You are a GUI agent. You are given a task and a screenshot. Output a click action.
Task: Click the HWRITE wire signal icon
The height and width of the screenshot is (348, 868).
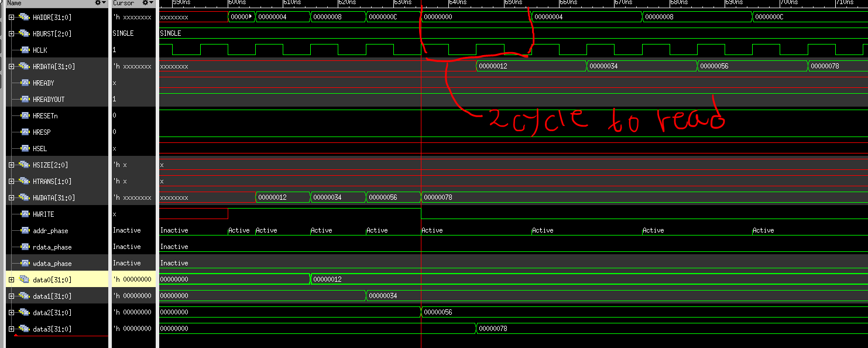click(x=25, y=214)
